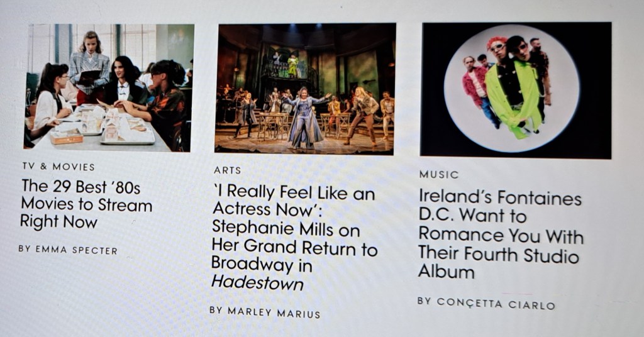Select the Music category label
The width and height of the screenshot is (644, 337).
438,174
